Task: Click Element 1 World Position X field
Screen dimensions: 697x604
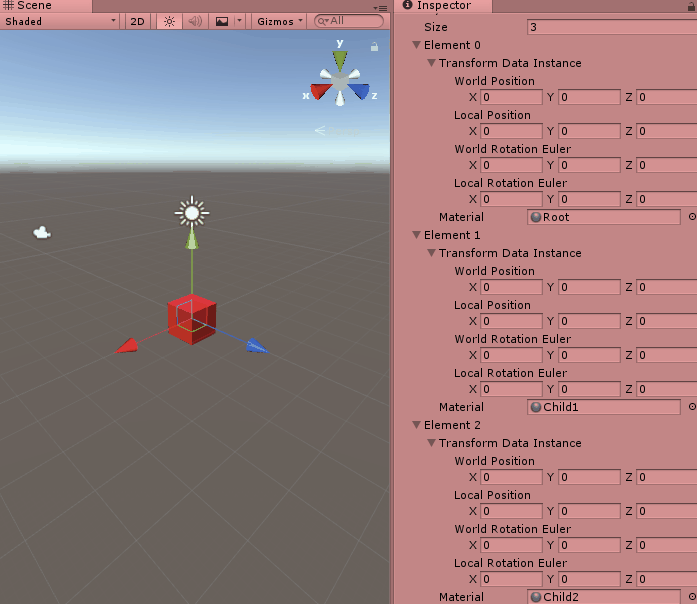Action: 511,287
